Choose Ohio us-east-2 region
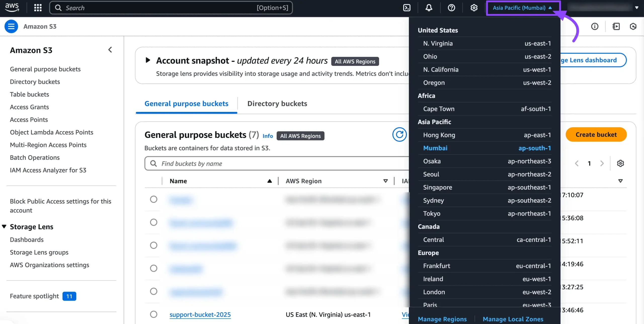644x324 pixels. [x=485, y=57]
